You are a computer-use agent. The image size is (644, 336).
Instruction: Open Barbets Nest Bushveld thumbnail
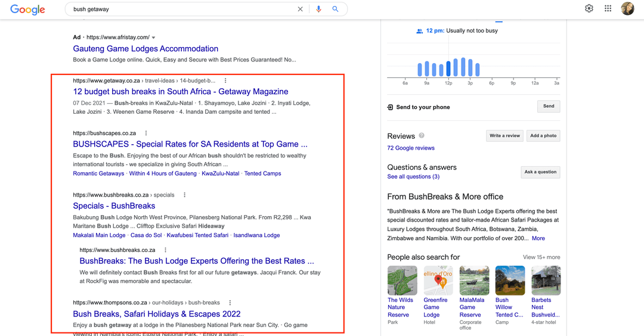coord(546,281)
